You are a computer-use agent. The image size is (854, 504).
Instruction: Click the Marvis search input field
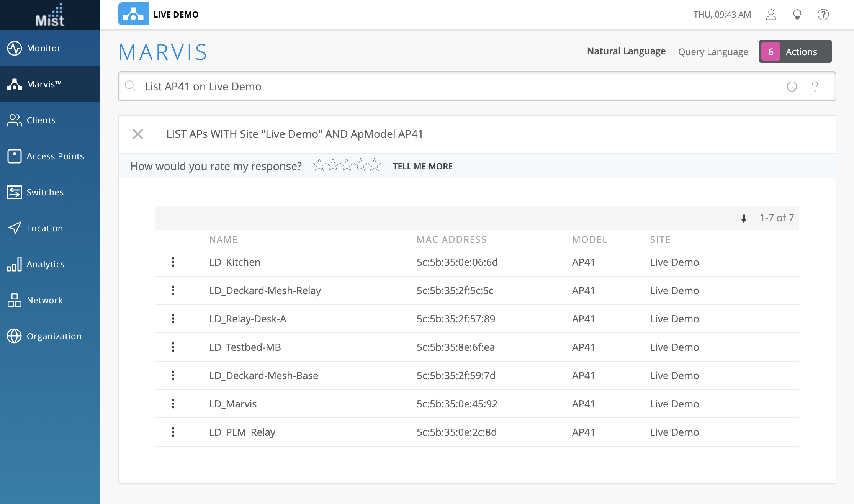tap(460, 87)
